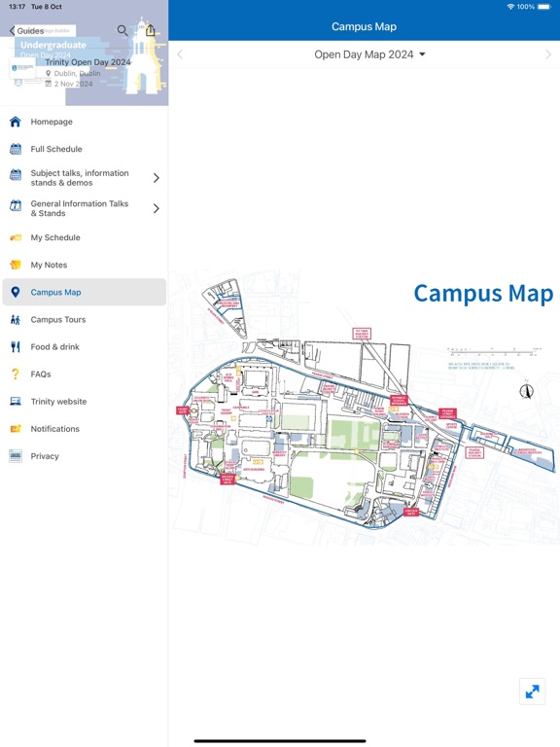Tap the Campus Map page title bar
The image size is (560, 747).
point(365,26)
